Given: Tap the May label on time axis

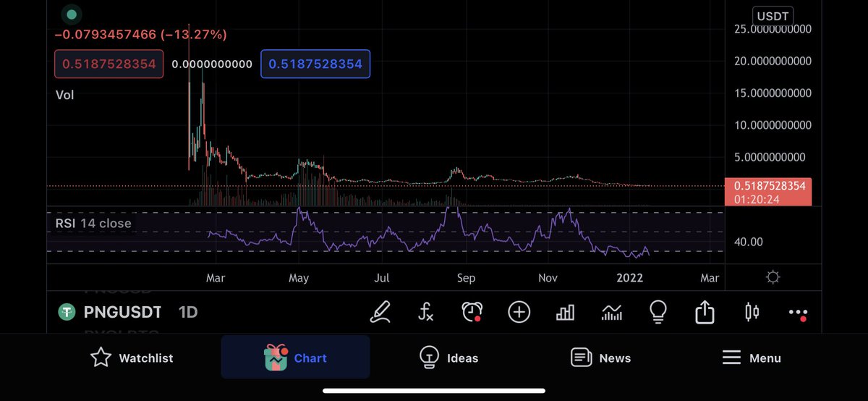Looking at the screenshot, I should pos(299,277).
